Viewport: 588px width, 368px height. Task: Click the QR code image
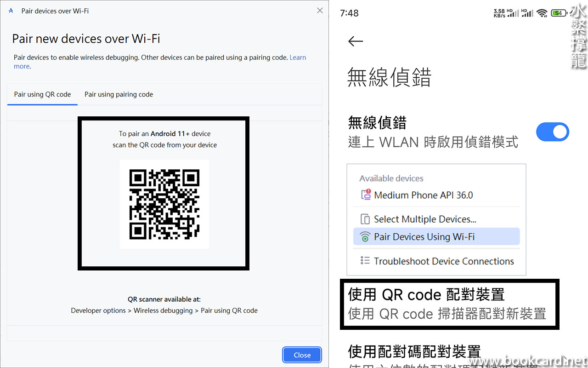(x=164, y=204)
